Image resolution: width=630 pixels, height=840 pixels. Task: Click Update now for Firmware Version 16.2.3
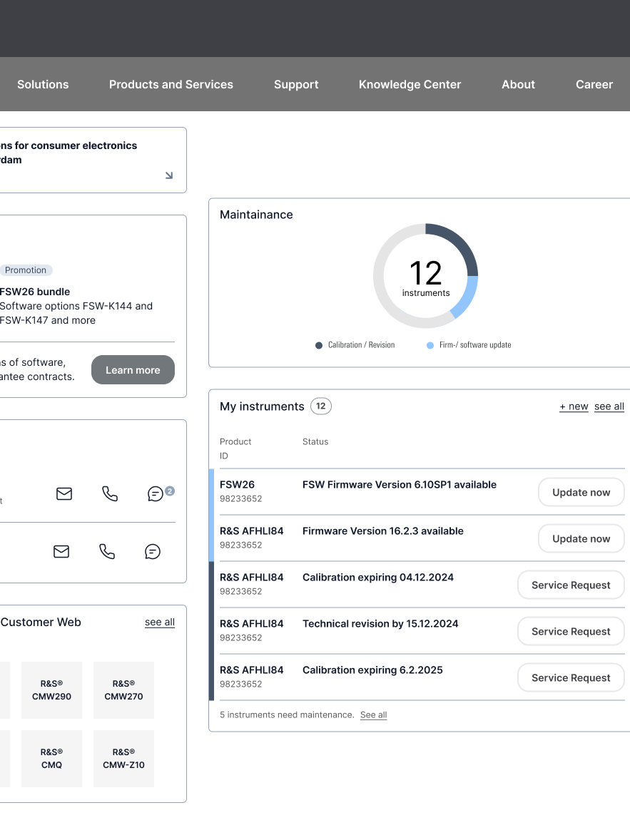581,538
